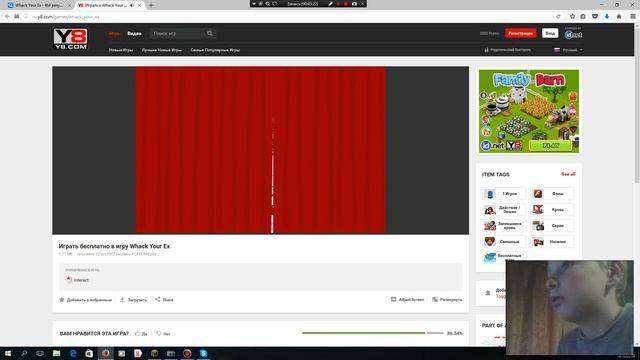
Task: Close the active Y8 browser tab
Action: (x=140, y=5)
